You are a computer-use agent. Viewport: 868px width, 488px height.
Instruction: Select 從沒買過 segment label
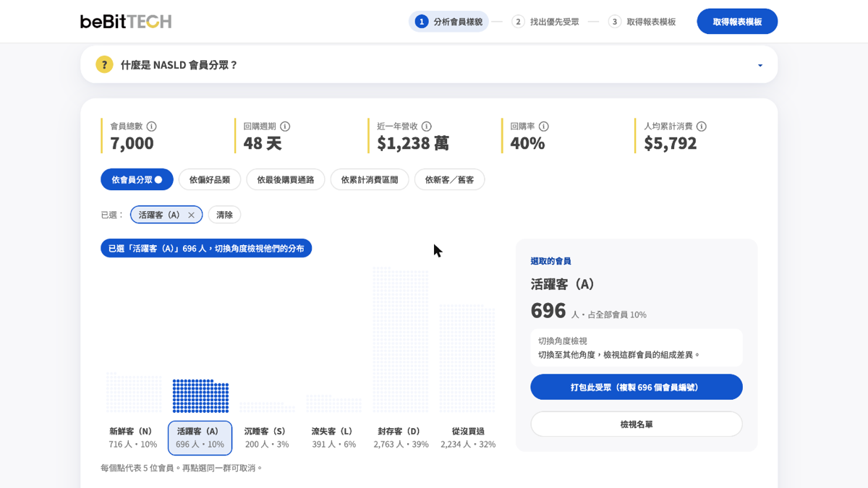(x=468, y=437)
